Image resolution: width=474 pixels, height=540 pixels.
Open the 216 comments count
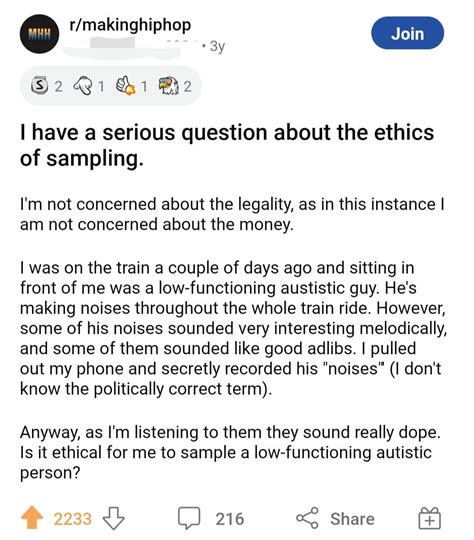230,519
